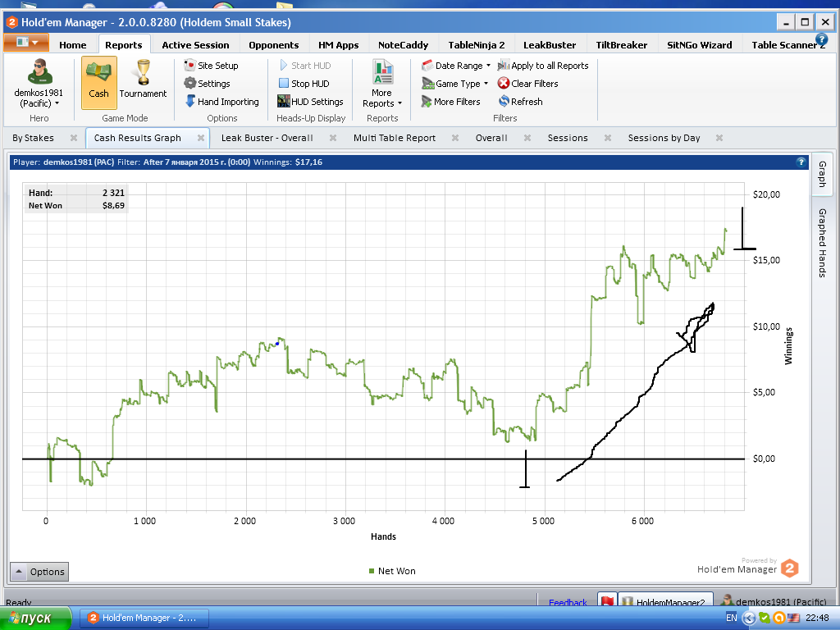Image resolution: width=840 pixels, height=630 pixels.
Task: Click the taskbar clock 22:48
Action: coord(818,618)
